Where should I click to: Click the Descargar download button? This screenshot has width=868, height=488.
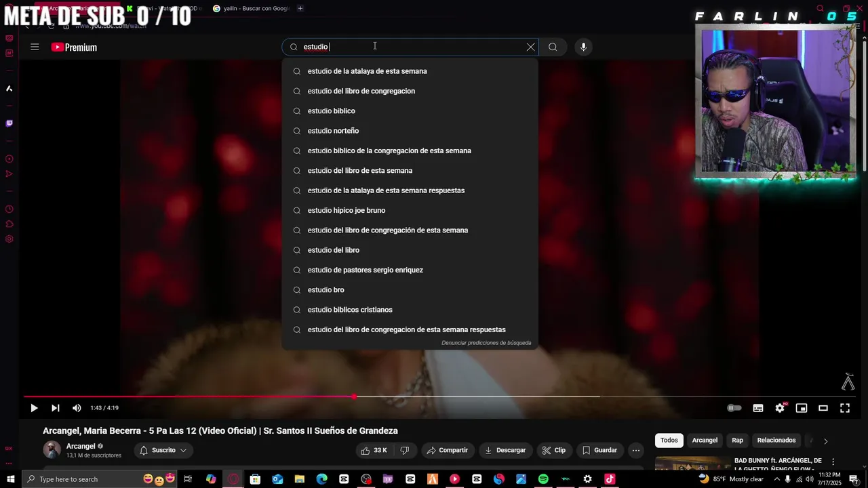pos(505,450)
